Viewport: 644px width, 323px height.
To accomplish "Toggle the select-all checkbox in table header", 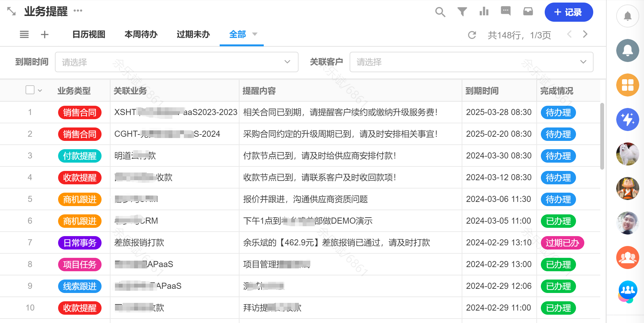I will click(30, 90).
